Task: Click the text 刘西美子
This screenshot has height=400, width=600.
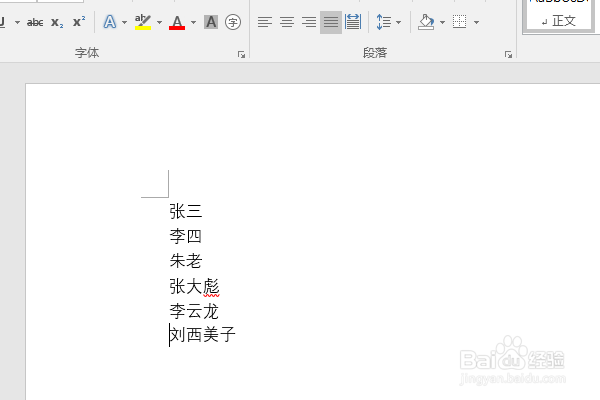Action: 202,335
